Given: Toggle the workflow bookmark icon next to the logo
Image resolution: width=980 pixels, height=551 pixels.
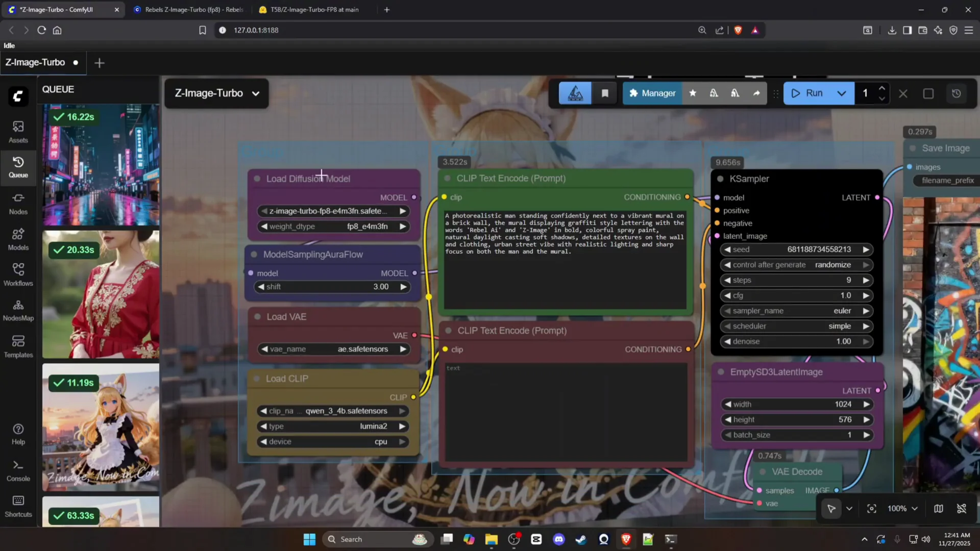Looking at the screenshot, I should [x=605, y=93].
